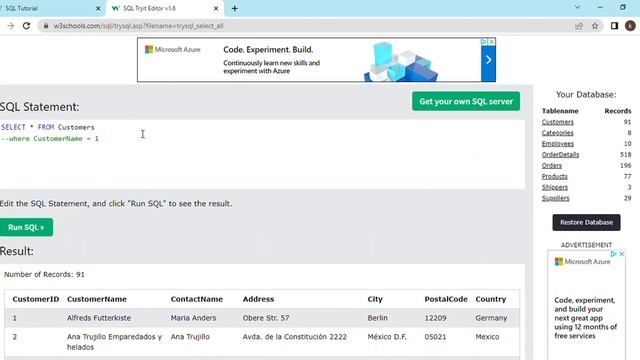Open the Products table link

[554, 176]
